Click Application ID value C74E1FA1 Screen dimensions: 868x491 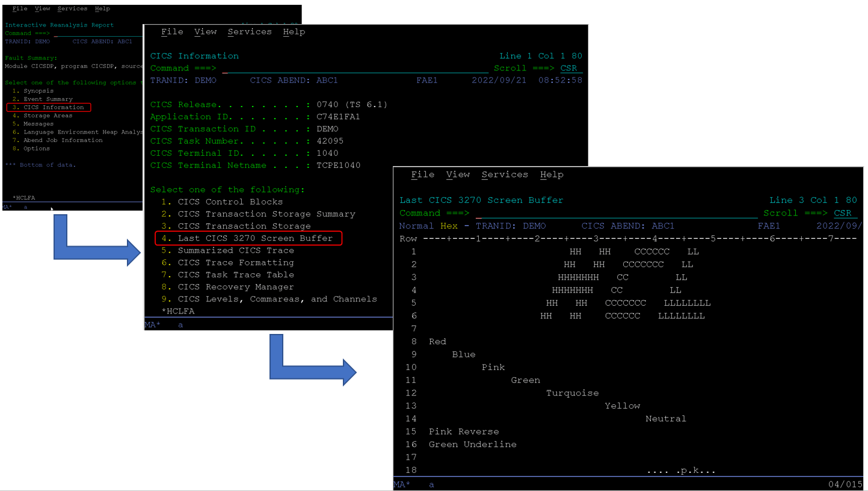[338, 117]
